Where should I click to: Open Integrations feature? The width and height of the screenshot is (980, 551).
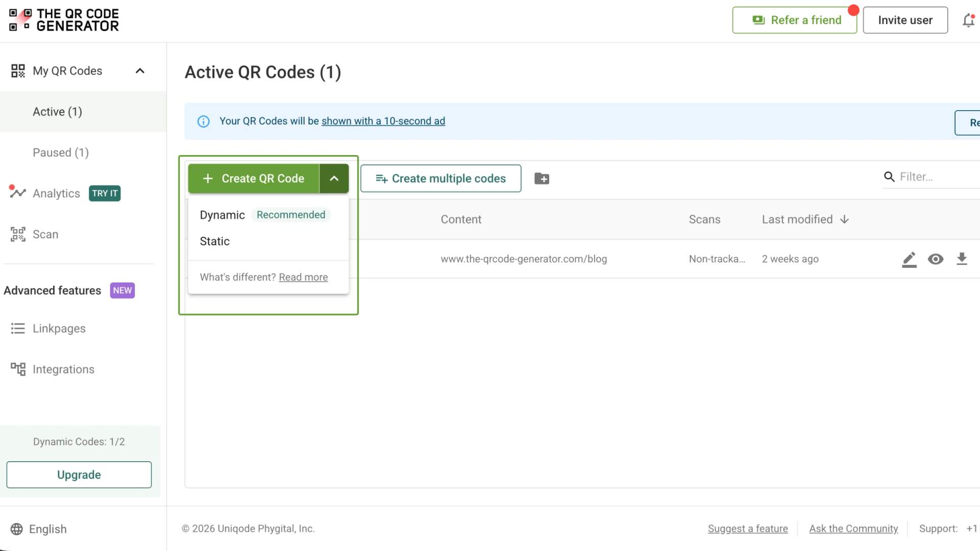coord(64,369)
